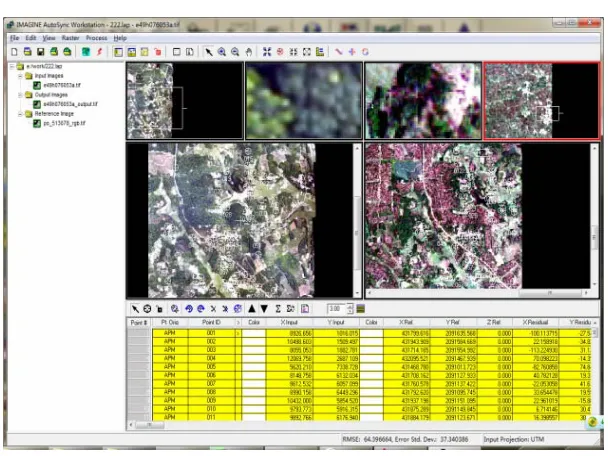Select the input image tif file in tree
The image size is (608, 456).
pos(62,85)
